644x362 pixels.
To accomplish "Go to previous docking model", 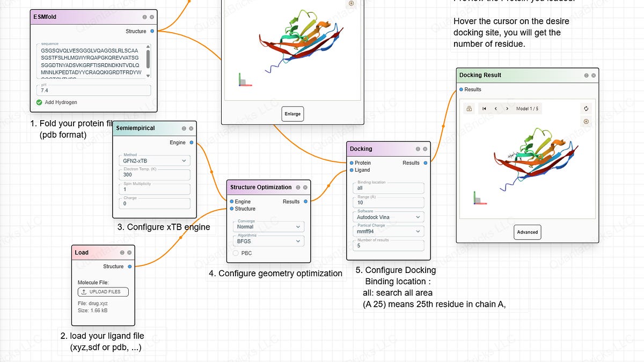I will pyautogui.click(x=496, y=108).
